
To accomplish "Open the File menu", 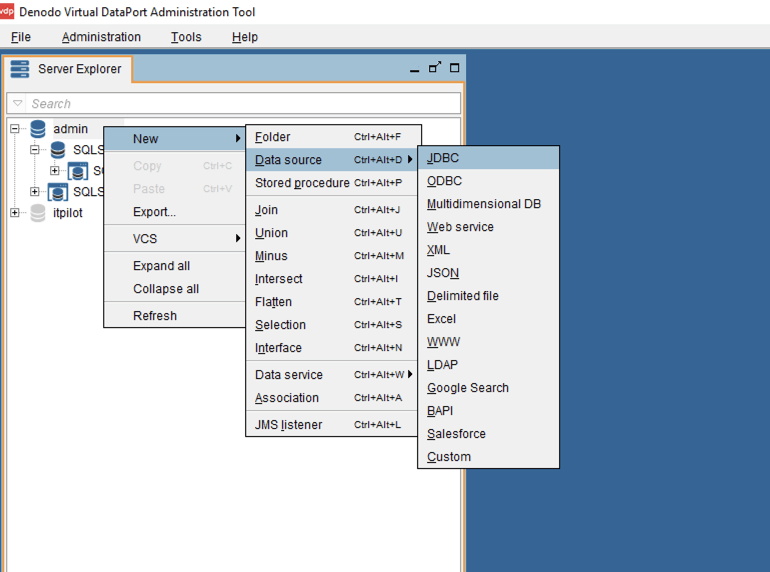I will pyautogui.click(x=21, y=37).
